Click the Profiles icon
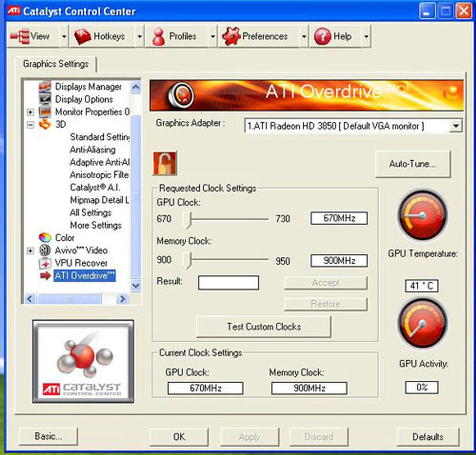 [159, 36]
